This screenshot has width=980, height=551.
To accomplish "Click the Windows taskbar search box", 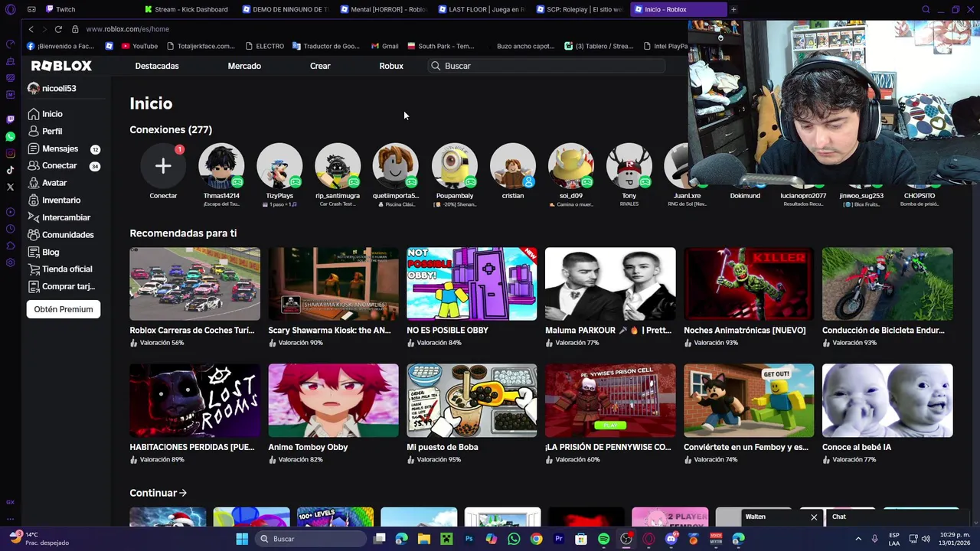I will click(x=309, y=539).
